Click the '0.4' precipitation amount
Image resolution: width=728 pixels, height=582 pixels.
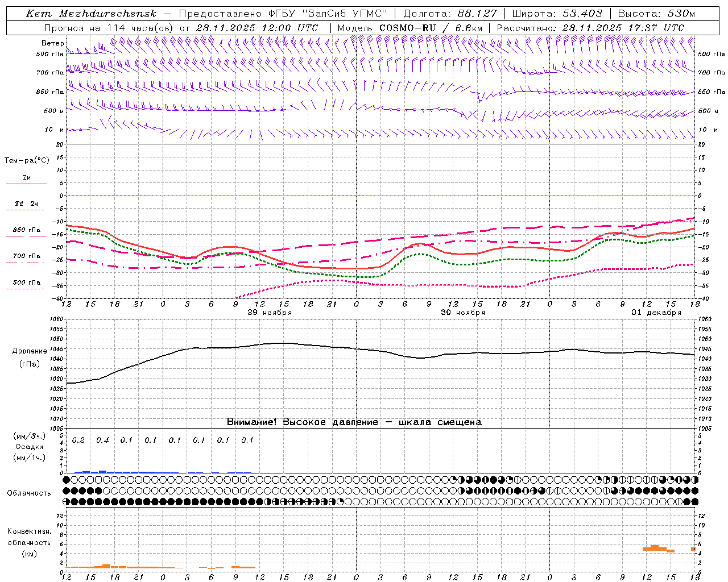[x=102, y=440]
